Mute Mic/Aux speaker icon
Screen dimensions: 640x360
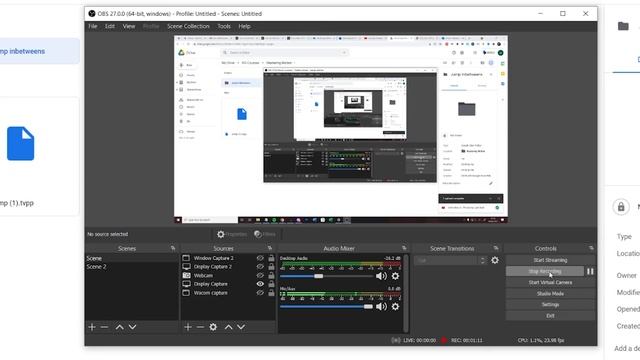coord(381,307)
